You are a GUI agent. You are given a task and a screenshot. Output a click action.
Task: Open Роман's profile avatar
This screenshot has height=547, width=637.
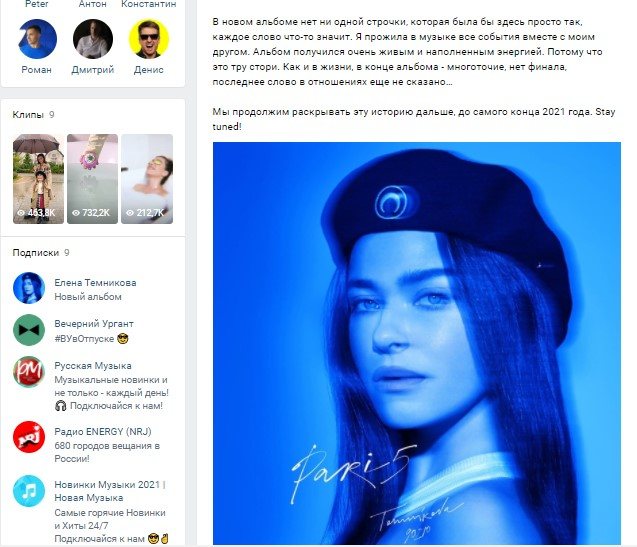[x=37, y=39]
